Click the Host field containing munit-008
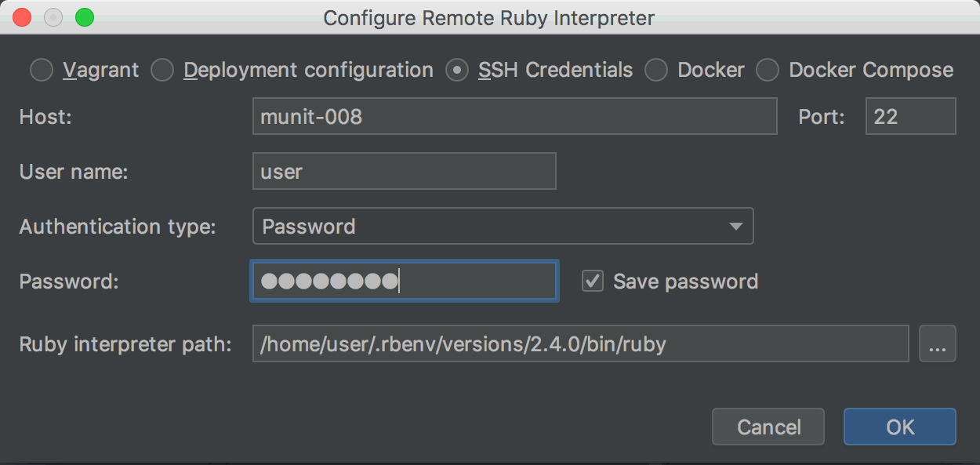 coord(514,117)
